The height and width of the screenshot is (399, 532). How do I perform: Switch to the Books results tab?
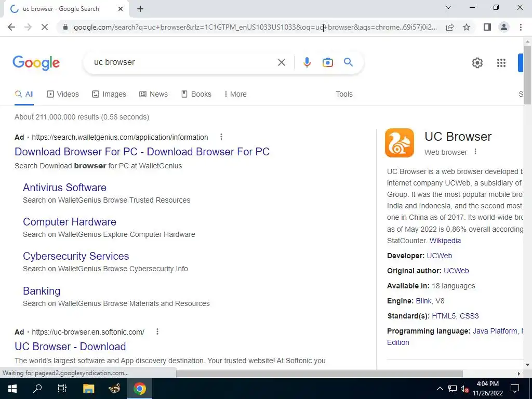coord(196,94)
